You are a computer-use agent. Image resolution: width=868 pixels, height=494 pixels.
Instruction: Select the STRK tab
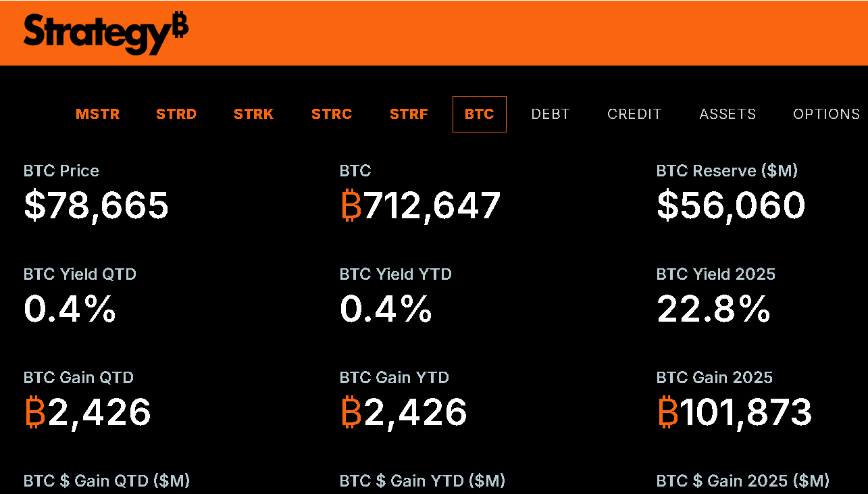[x=254, y=114]
